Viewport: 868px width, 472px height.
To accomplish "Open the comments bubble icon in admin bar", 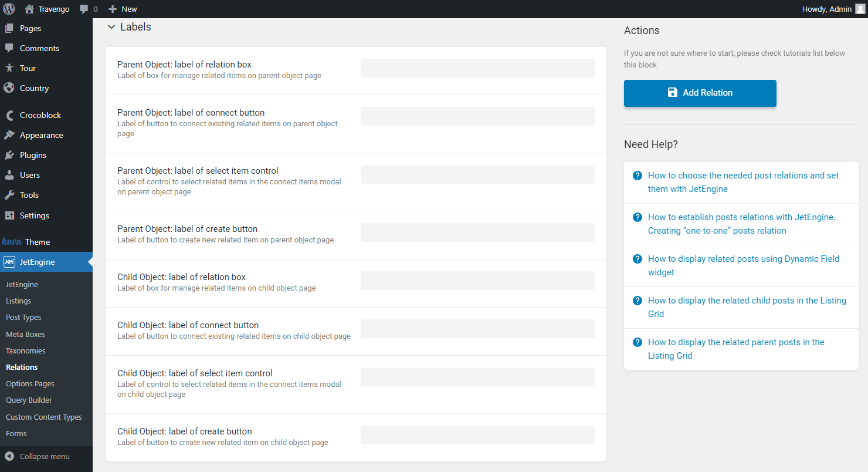I will pyautogui.click(x=84, y=9).
